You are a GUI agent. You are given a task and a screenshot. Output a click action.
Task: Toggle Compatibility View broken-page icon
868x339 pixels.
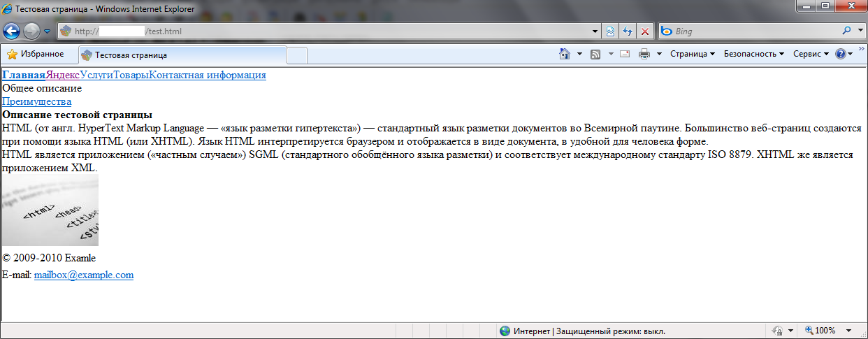(610, 31)
